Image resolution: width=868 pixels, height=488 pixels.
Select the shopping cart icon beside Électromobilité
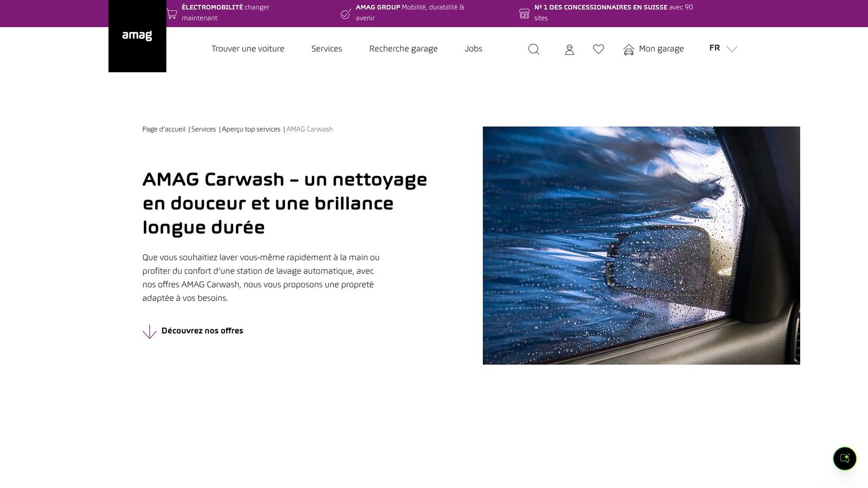[x=171, y=13]
